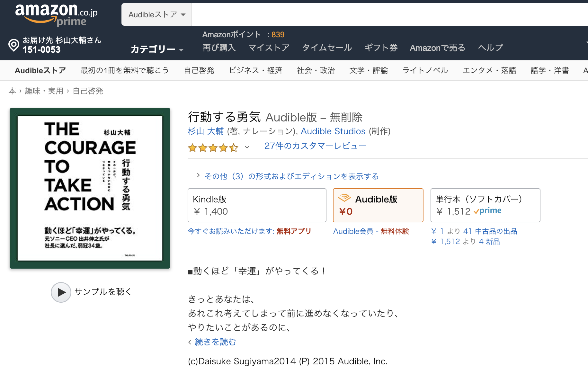This screenshot has width=588, height=374.
Task: Open author 杉山 大輔 link
Action: coord(206,131)
